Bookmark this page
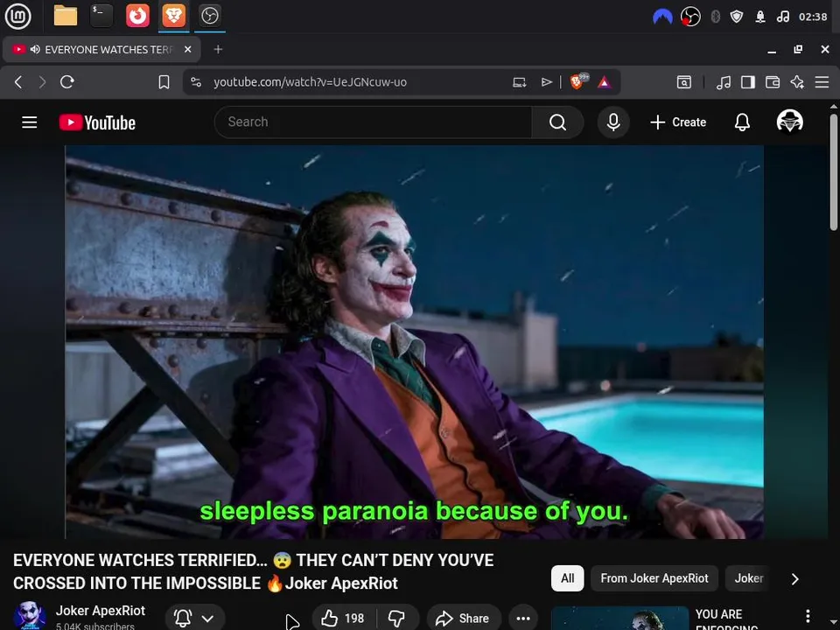 tap(164, 82)
